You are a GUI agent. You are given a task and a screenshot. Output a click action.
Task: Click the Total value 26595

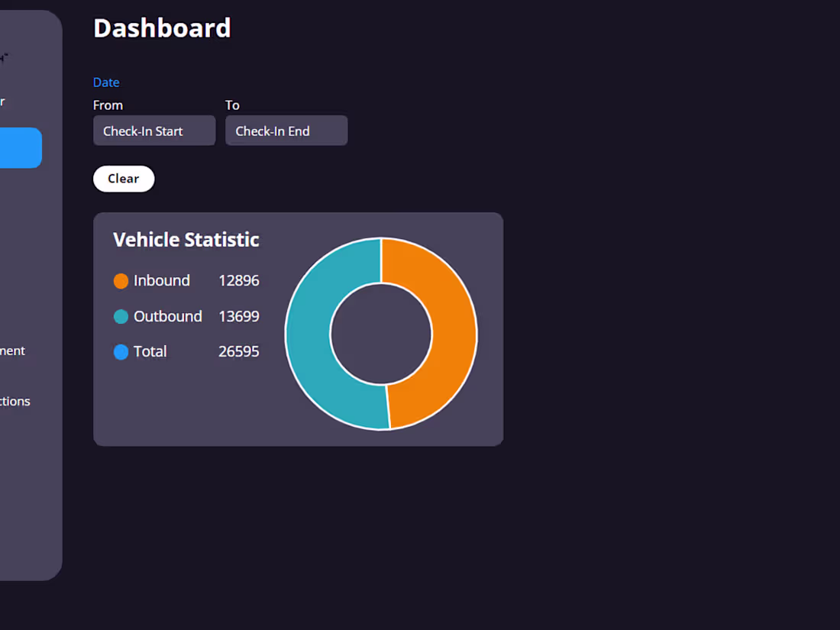[x=239, y=352]
